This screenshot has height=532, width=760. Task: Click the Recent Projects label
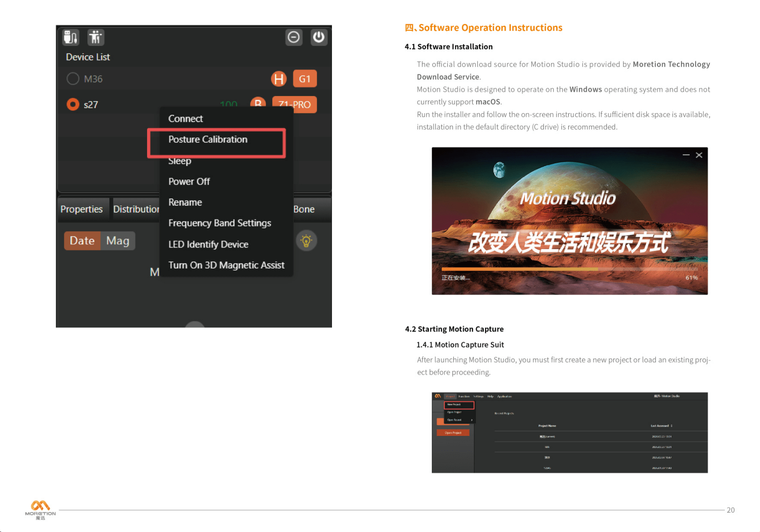pyautogui.click(x=504, y=413)
